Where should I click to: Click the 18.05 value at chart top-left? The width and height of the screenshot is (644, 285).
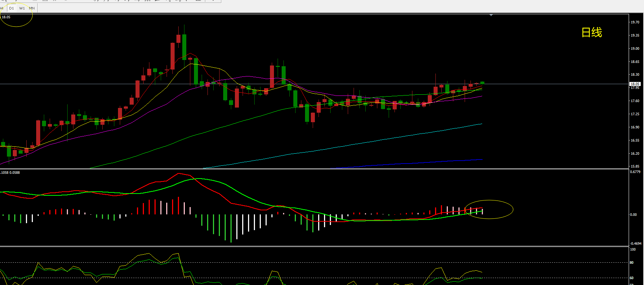(x=6, y=17)
